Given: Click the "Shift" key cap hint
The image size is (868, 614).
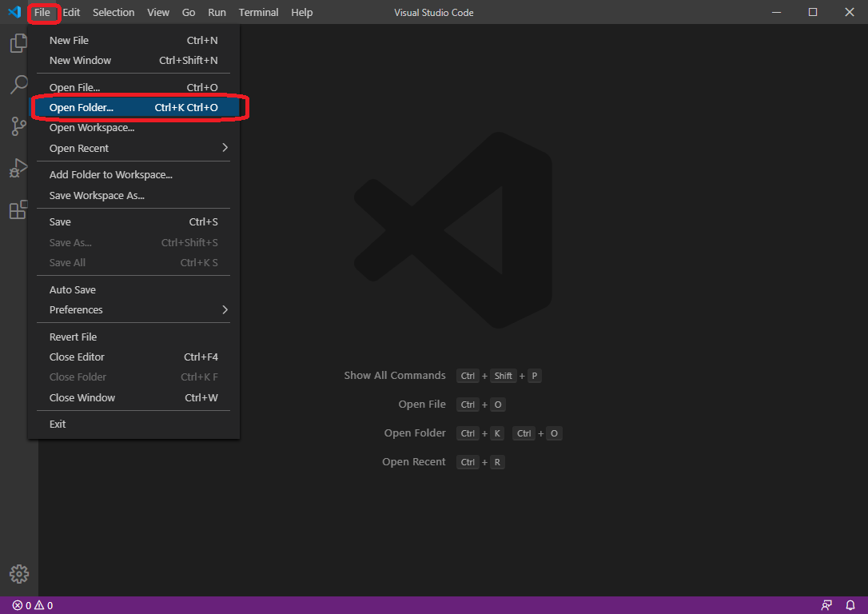Looking at the screenshot, I should tap(504, 376).
